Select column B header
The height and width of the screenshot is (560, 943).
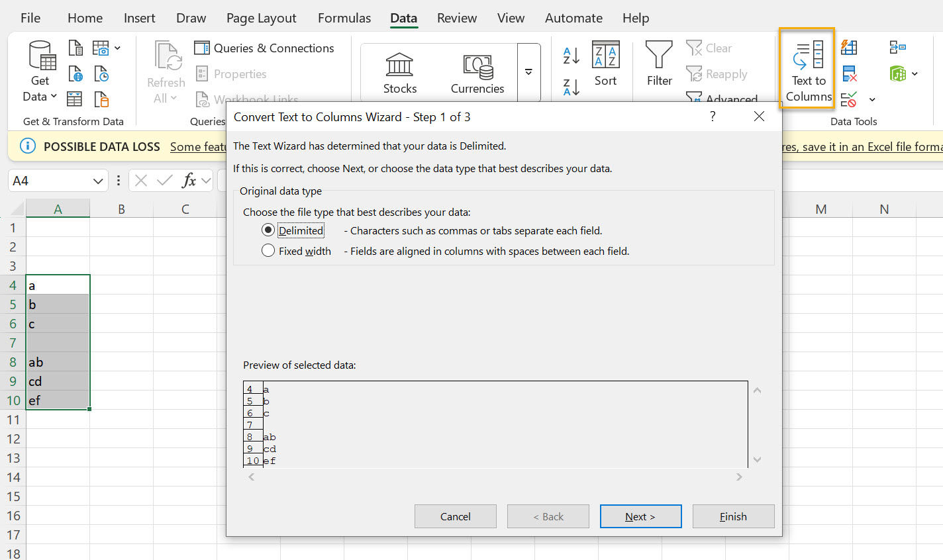coord(121,209)
